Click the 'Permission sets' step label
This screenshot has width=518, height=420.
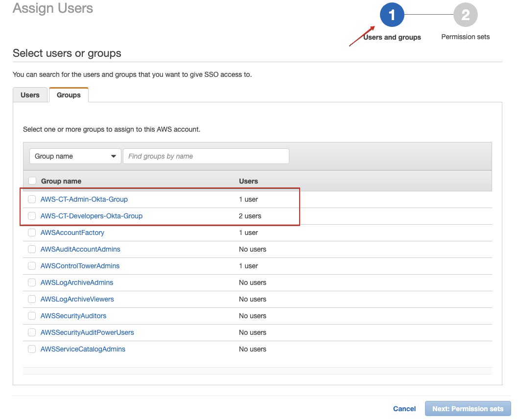pyautogui.click(x=466, y=37)
